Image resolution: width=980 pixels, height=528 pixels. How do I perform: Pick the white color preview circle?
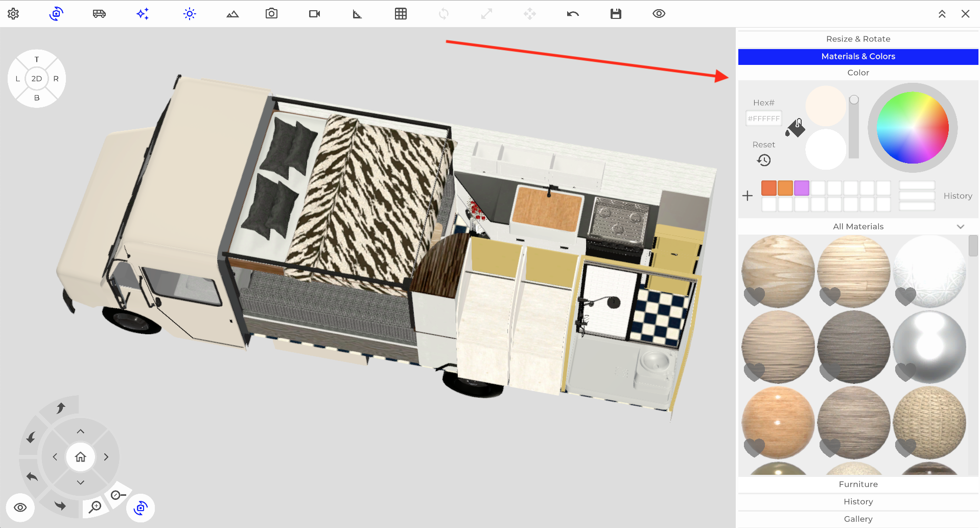tap(826, 149)
